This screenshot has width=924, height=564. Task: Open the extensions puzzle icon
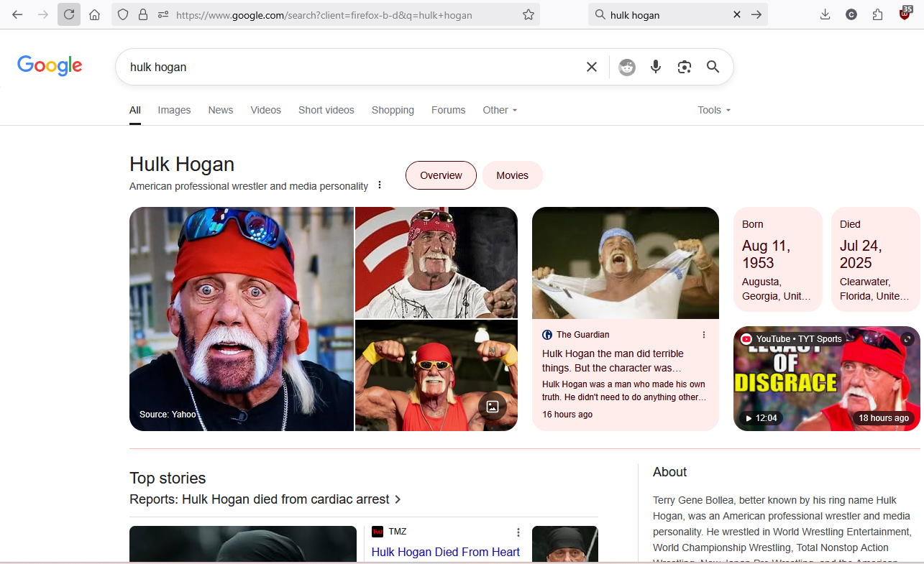tap(877, 14)
